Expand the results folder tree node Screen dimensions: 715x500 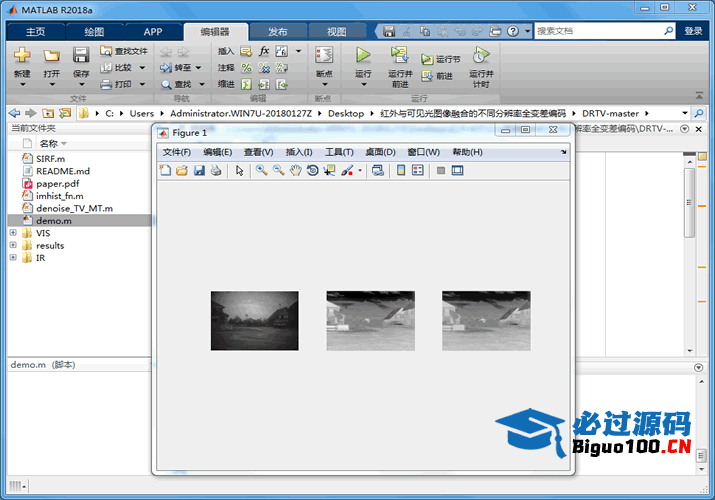[13, 245]
